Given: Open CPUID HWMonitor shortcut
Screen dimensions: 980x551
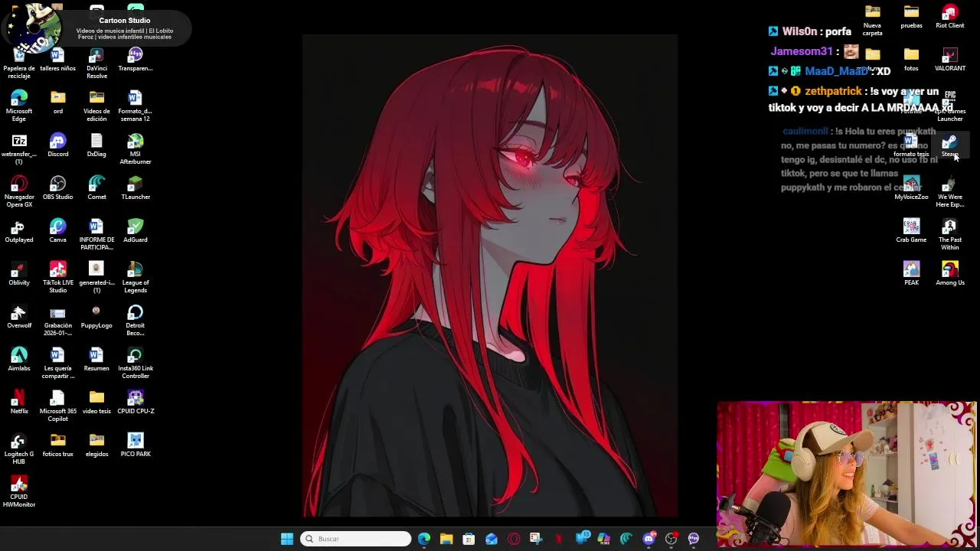Looking at the screenshot, I should pyautogui.click(x=19, y=491).
